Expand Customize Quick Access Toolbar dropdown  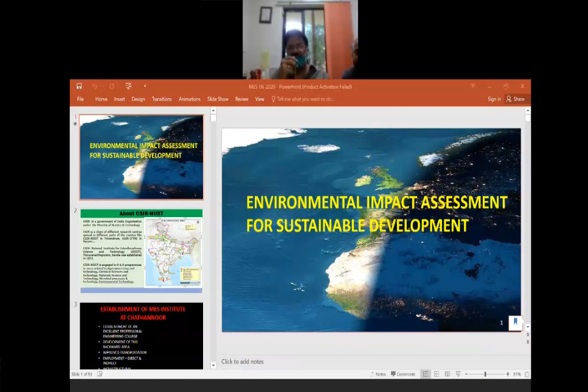145,87
